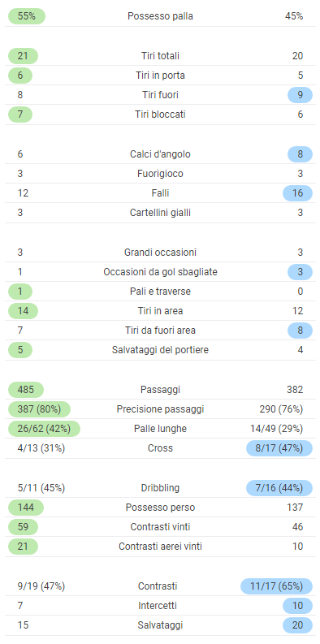Screen dimensions: 320x644
Task: Click the green 26/62 (42%) Palle lunghe badge
Action: point(44,429)
